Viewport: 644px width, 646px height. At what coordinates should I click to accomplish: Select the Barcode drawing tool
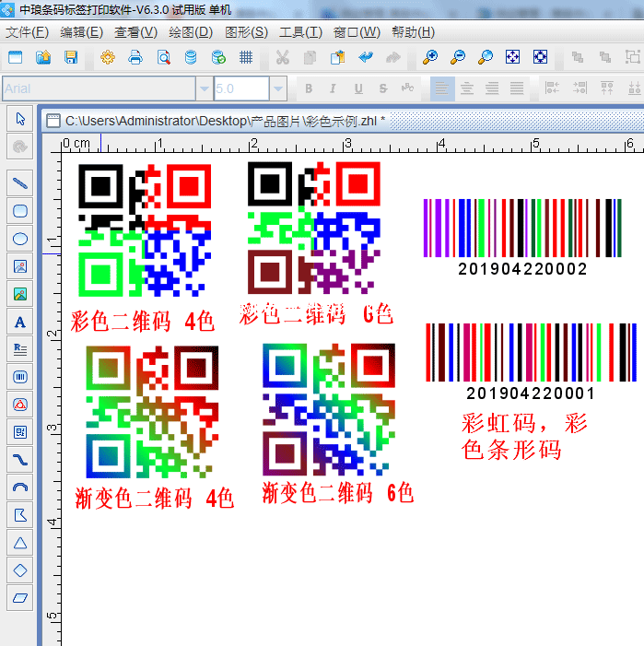pyautogui.click(x=19, y=377)
